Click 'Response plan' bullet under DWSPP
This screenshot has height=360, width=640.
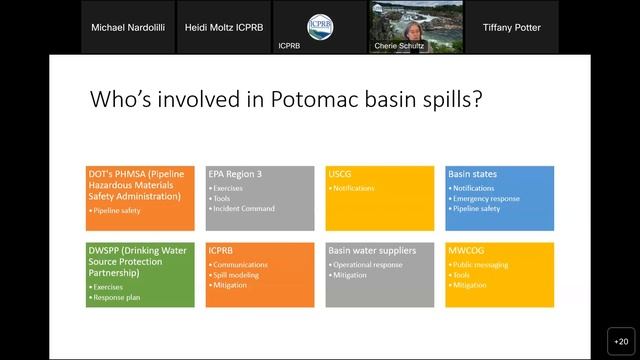point(117,298)
